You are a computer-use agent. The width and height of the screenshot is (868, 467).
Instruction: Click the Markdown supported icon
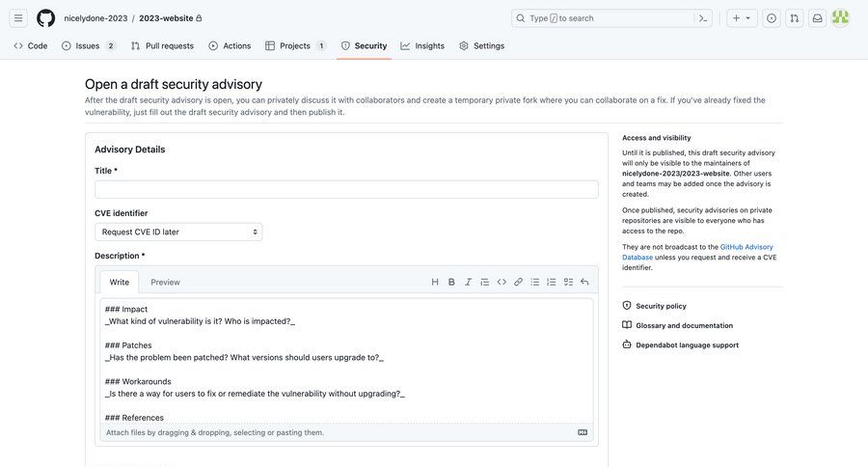tap(583, 432)
